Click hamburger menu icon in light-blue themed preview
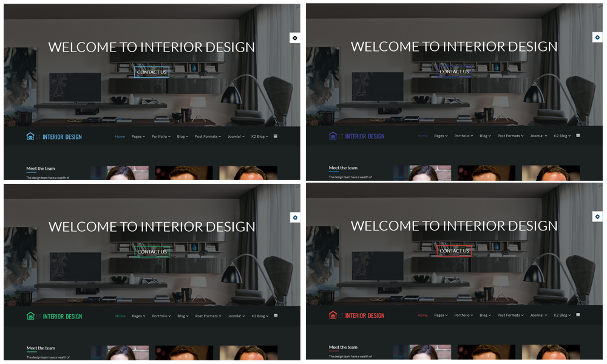The width and height of the screenshot is (607, 364). tap(275, 136)
